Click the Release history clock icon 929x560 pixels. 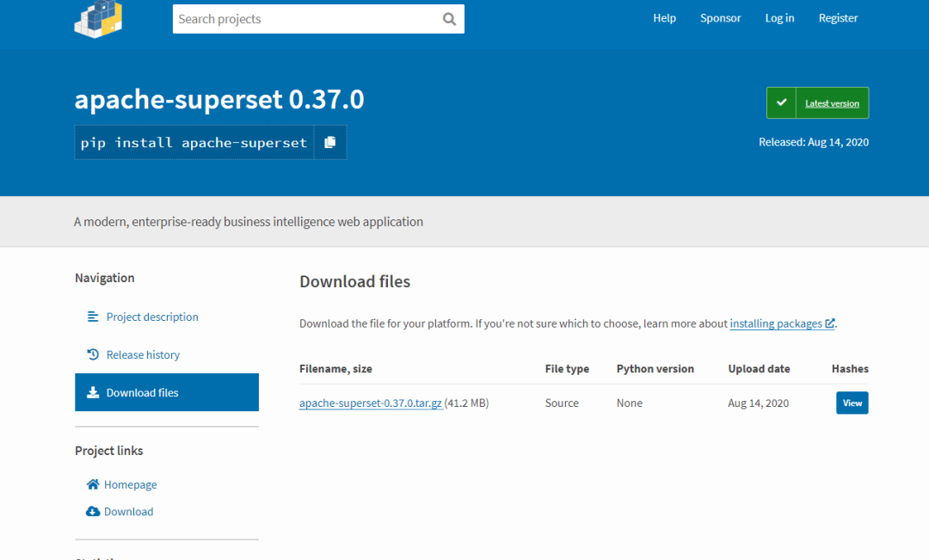coord(93,354)
